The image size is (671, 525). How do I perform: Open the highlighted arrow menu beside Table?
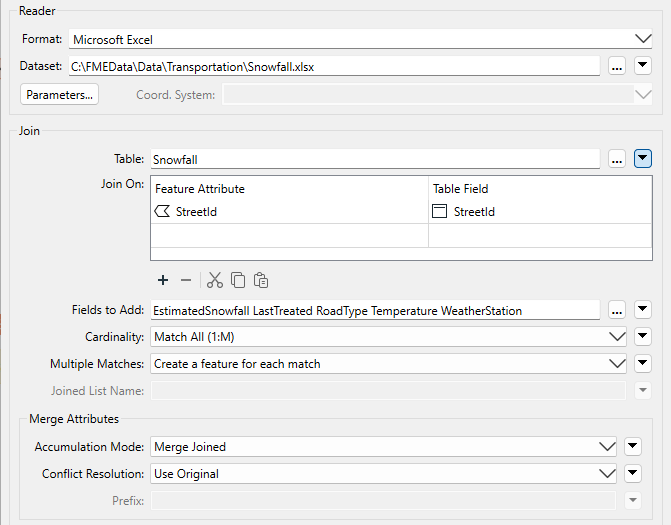tap(643, 159)
